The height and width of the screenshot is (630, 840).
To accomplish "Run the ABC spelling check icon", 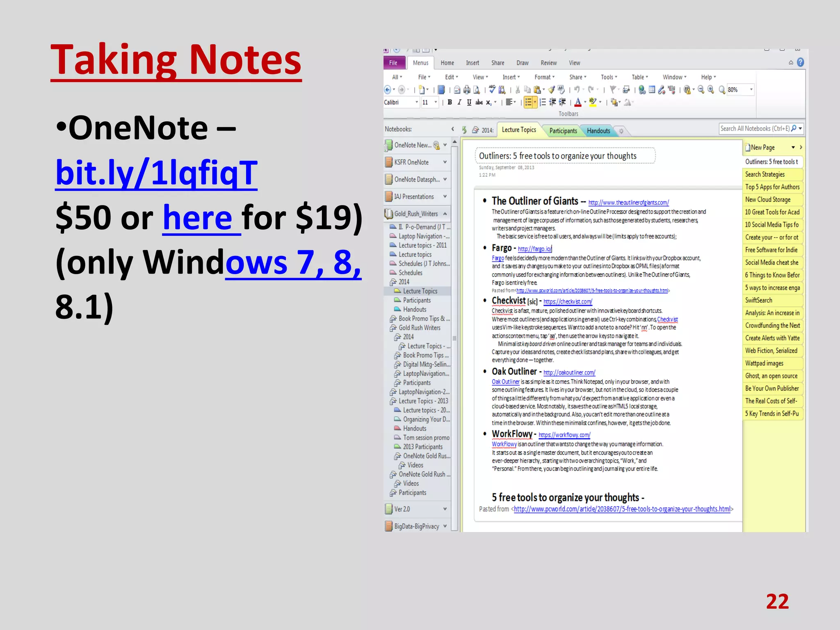I will click(x=492, y=89).
